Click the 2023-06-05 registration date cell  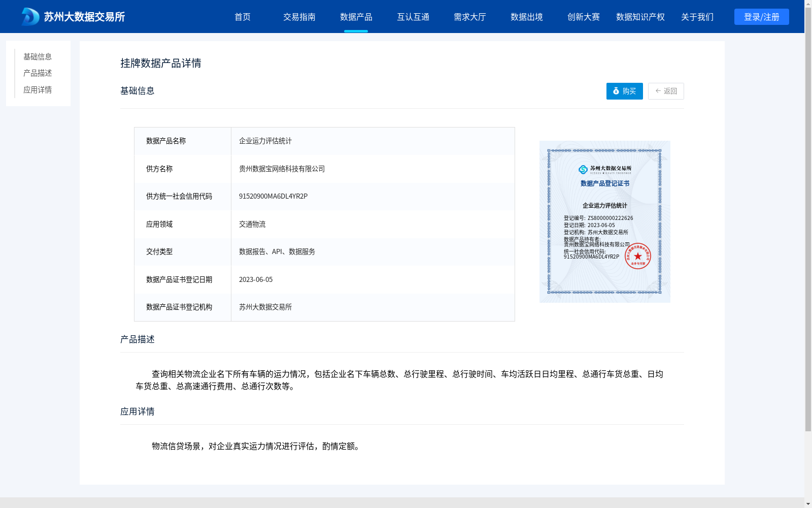[373, 279]
